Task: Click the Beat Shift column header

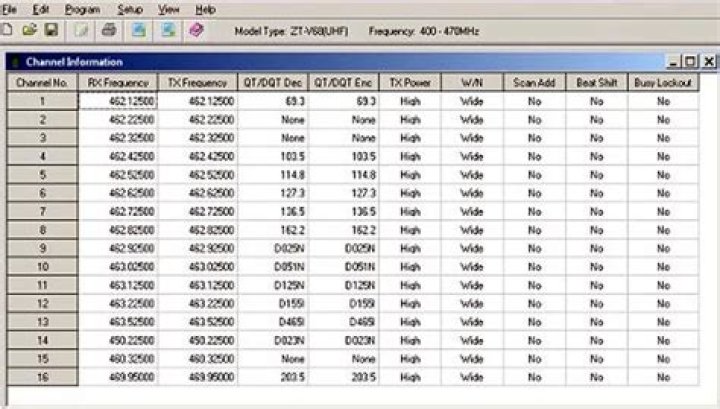Action: point(596,83)
